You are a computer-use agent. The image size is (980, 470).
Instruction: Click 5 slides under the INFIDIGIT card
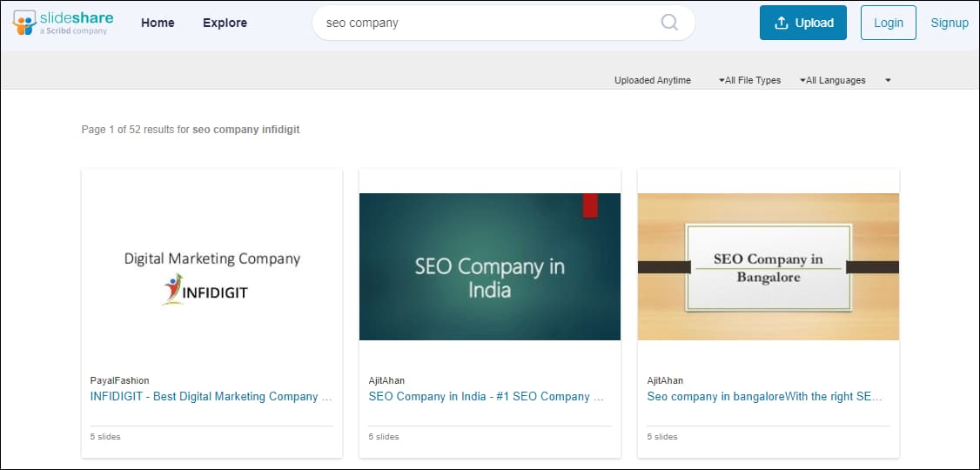pos(105,437)
